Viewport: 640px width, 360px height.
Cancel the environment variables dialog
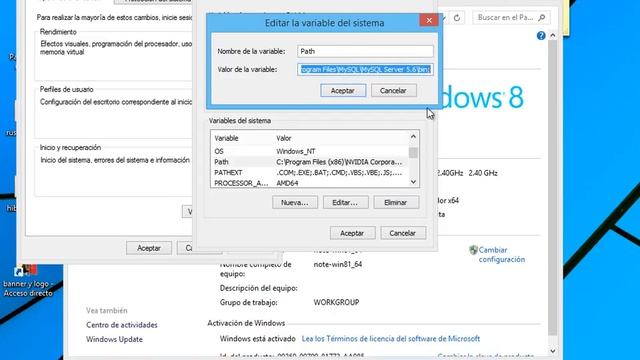(x=403, y=233)
